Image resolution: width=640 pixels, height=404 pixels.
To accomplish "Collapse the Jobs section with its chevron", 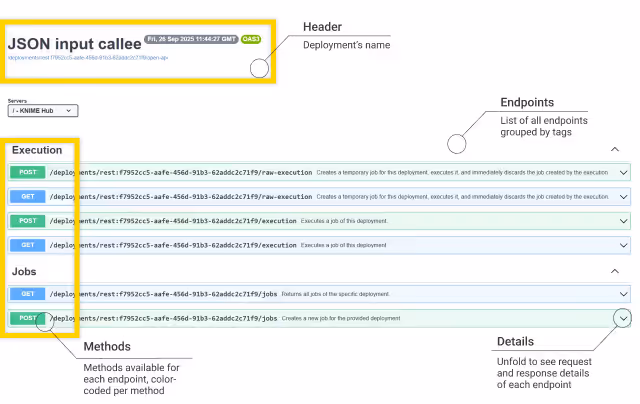I will pyautogui.click(x=615, y=271).
